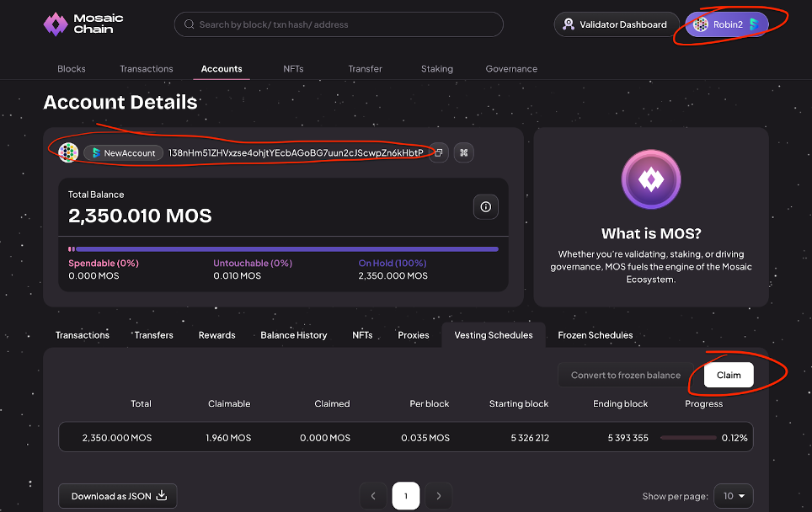
Task: Open the Governance navigation tab
Action: tap(511, 68)
